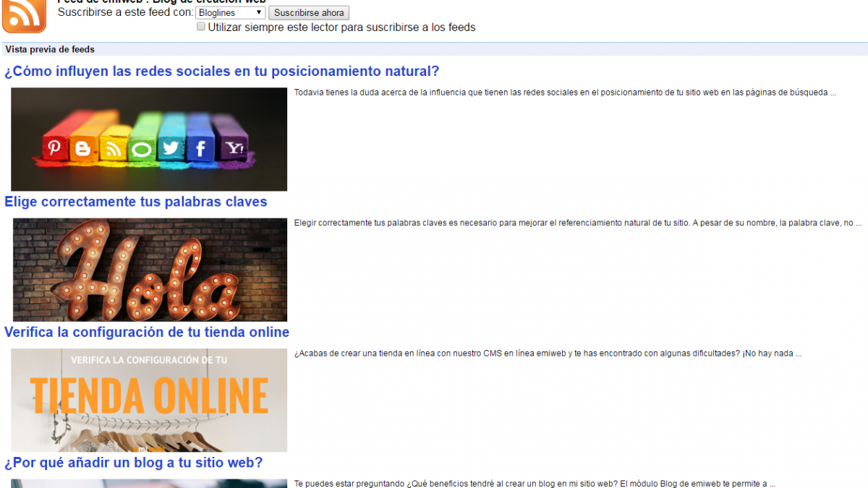Enable the Utilizar siempre este lector checkbox
Screen dimensions: 868x488
pos(201,27)
